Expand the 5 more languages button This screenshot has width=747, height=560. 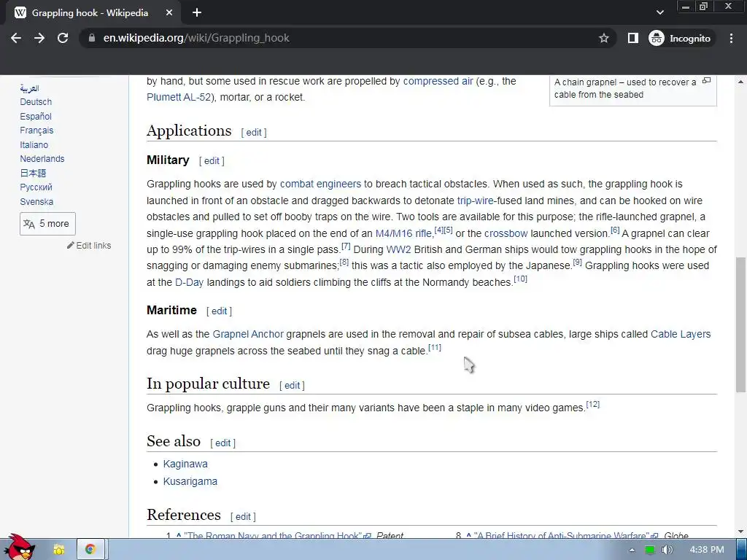47,224
